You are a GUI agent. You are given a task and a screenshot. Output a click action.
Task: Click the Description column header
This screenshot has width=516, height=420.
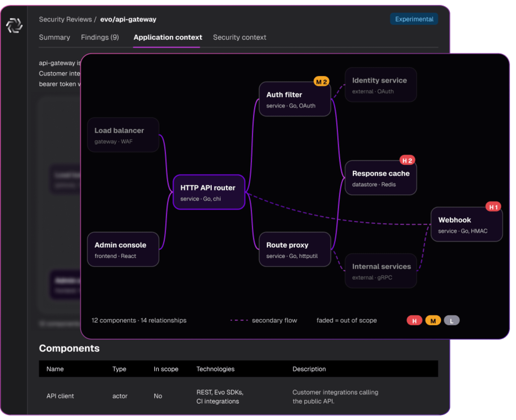[x=309, y=369]
